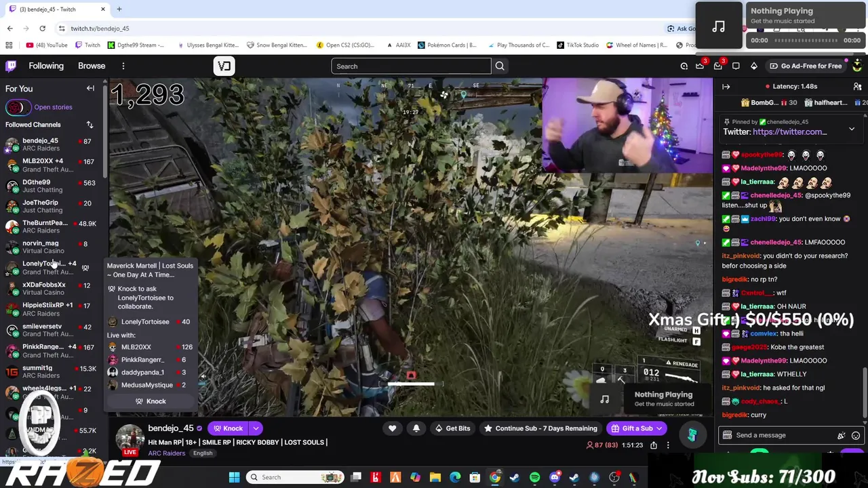The width and height of the screenshot is (868, 488).
Task: Open Spotify from the taskbar
Action: coord(534,477)
